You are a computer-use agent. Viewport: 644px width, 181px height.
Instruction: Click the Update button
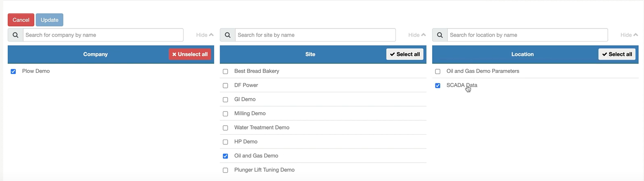click(x=49, y=20)
